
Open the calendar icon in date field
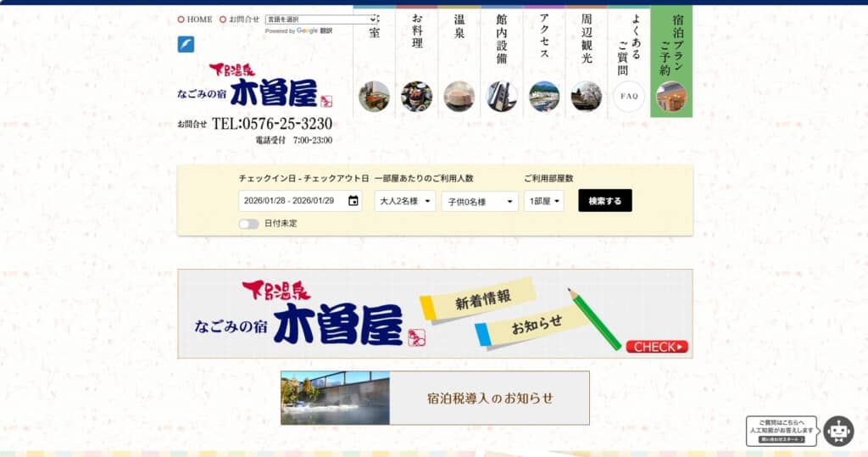click(x=353, y=201)
